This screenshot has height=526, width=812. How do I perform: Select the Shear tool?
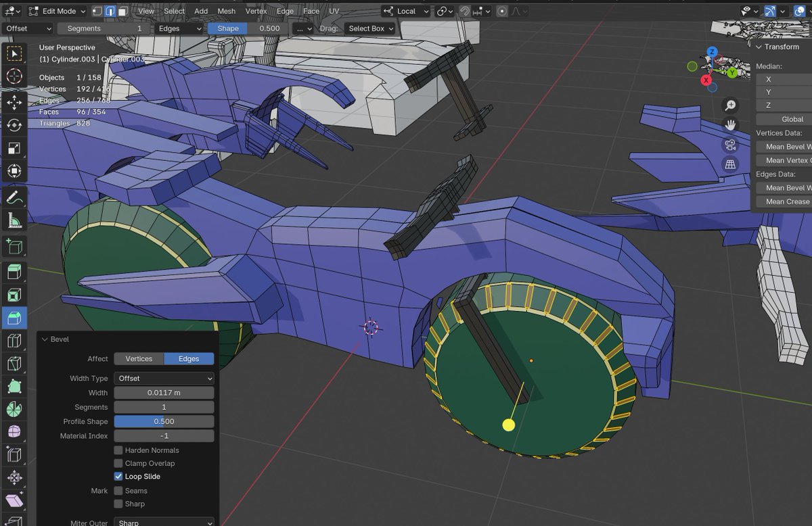pyautogui.click(x=14, y=502)
